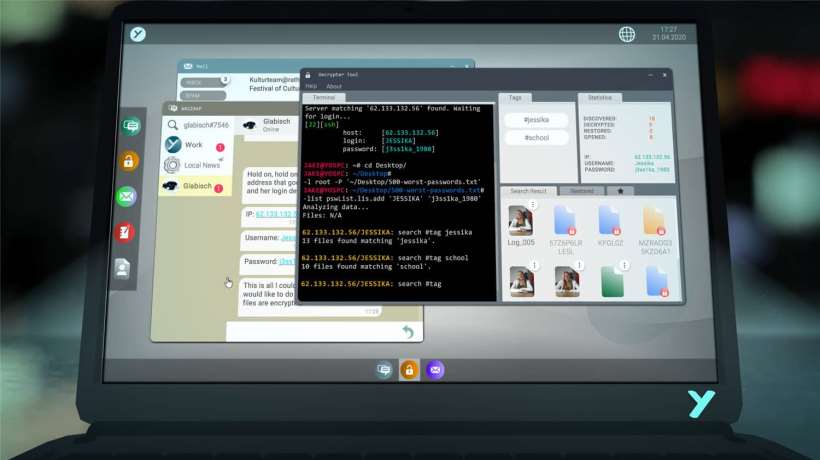
Task: Open the blue K7Z6P6LR locked file
Action: [x=565, y=221]
